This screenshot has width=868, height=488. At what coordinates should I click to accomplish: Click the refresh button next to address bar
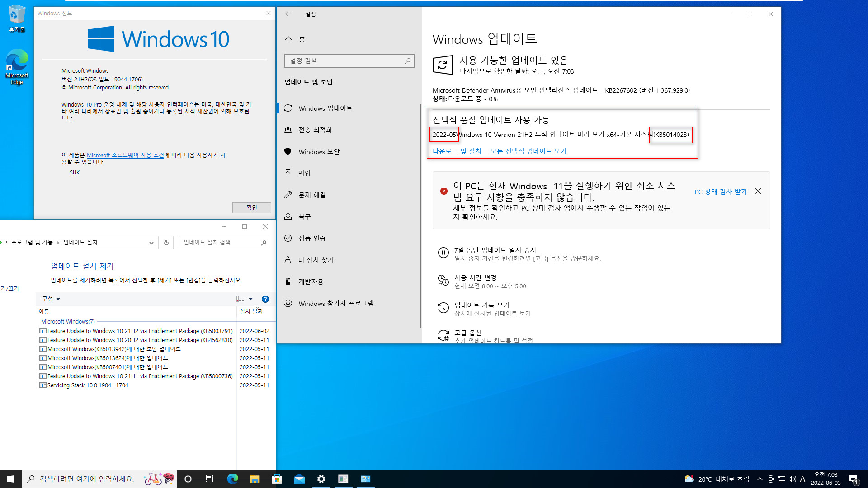[x=166, y=243]
